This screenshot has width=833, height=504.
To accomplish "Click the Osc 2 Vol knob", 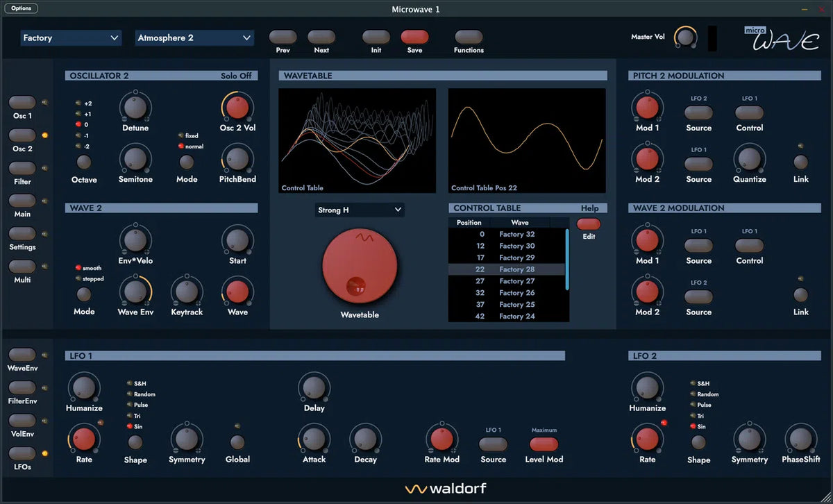I will (237, 108).
